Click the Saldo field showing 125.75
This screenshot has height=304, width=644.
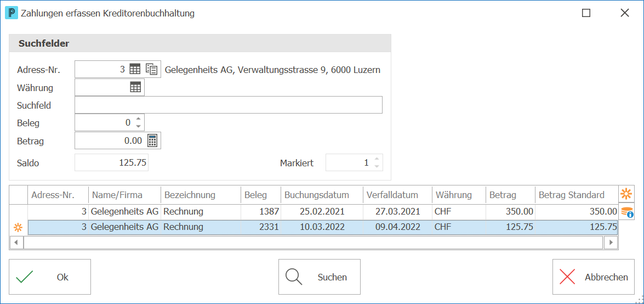(x=111, y=162)
